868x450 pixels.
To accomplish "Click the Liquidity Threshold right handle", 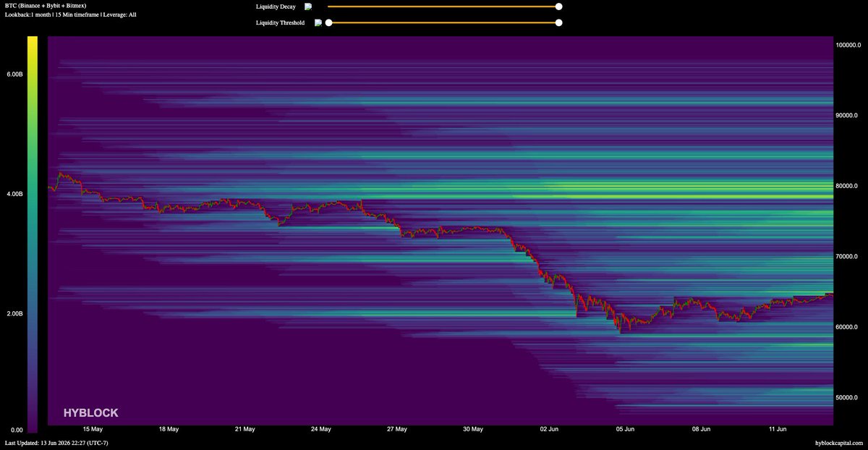I will coord(558,22).
